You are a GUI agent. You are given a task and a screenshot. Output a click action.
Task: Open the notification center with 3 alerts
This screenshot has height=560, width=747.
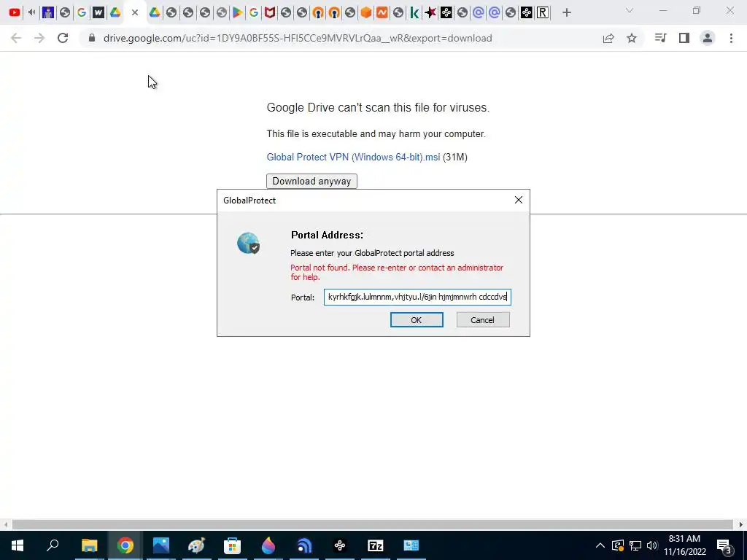click(x=724, y=545)
